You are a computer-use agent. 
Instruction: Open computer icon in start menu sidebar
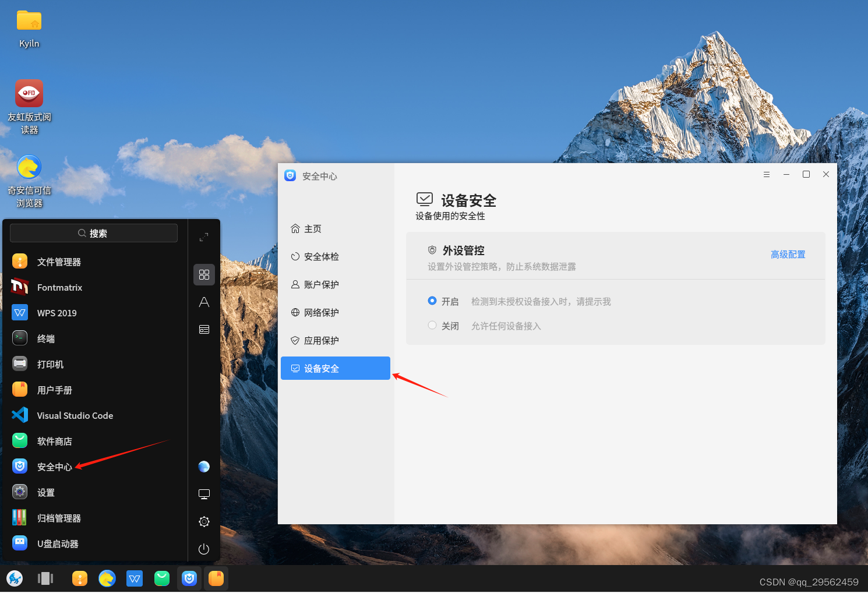[x=204, y=494]
